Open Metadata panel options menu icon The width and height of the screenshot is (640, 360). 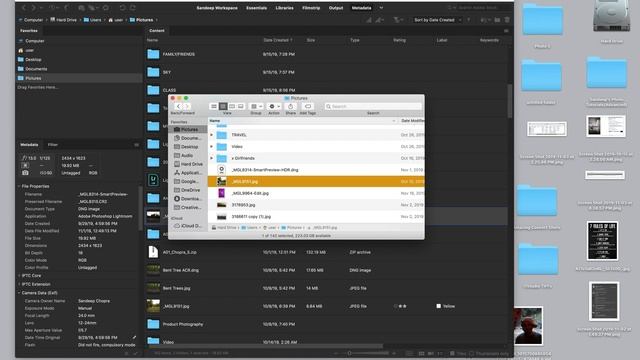pos(136,144)
